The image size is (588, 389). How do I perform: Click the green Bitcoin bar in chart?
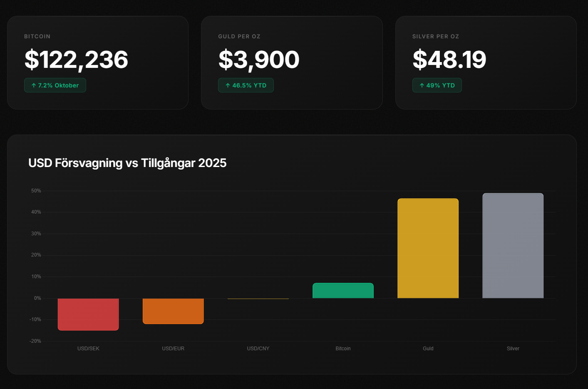click(x=343, y=291)
